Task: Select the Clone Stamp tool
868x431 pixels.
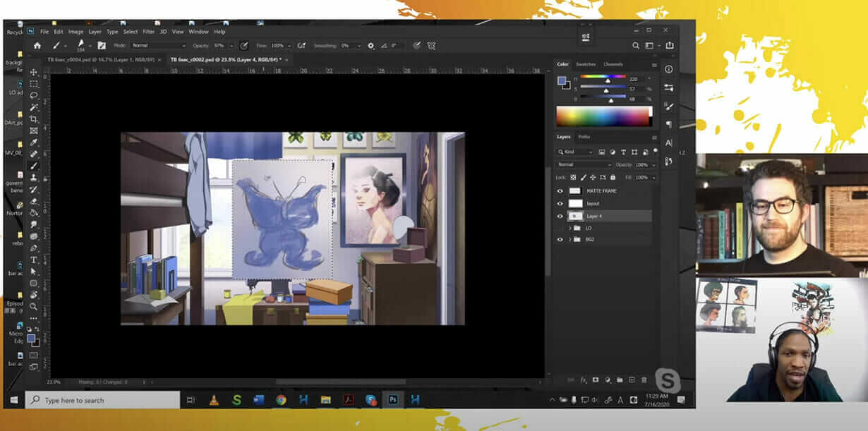Action: click(33, 178)
